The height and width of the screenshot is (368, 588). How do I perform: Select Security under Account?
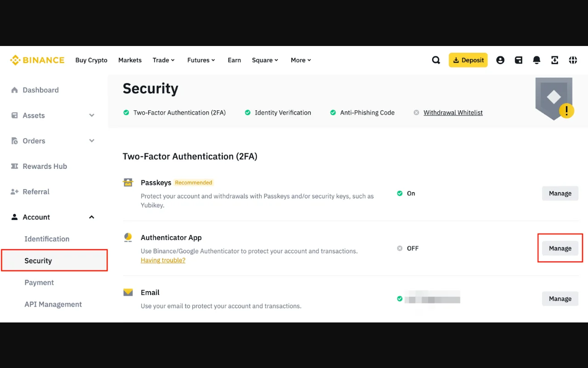(54, 260)
